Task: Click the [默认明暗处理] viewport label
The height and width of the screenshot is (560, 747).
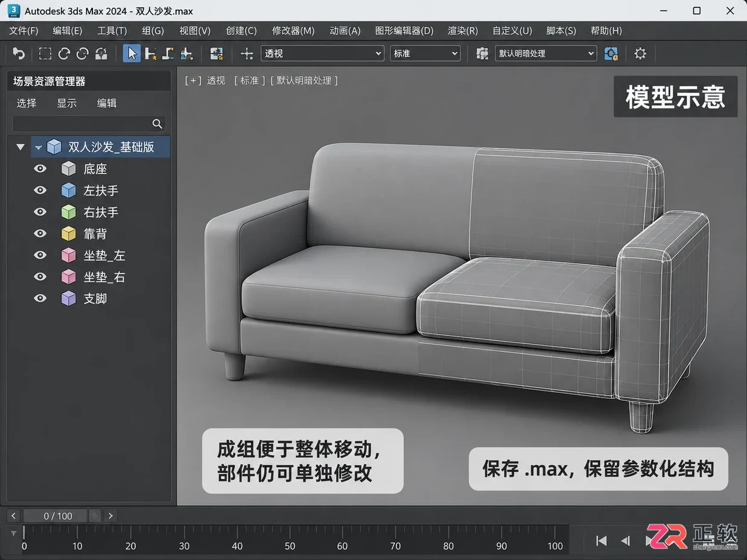Action: [x=304, y=80]
